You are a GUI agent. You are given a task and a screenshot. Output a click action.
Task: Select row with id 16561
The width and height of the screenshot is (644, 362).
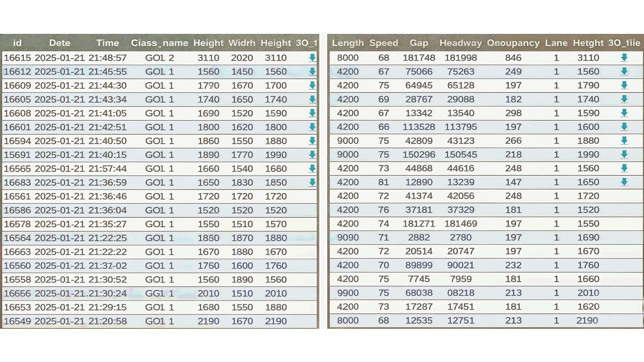coord(17,196)
